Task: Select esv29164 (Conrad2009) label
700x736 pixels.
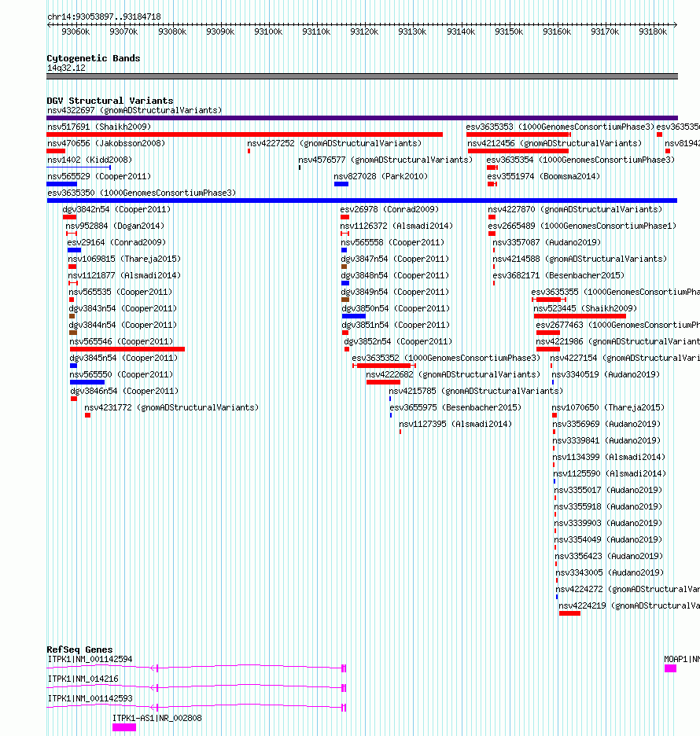Action: click(x=116, y=242)
